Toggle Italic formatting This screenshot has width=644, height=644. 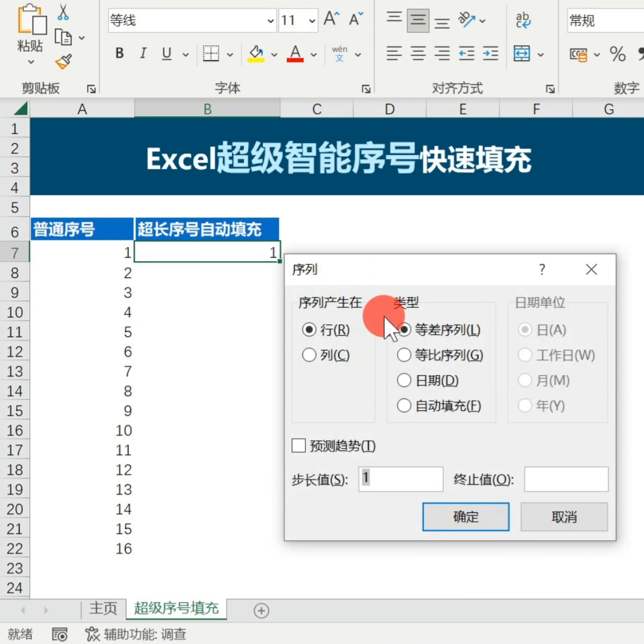tap(143, 54)
